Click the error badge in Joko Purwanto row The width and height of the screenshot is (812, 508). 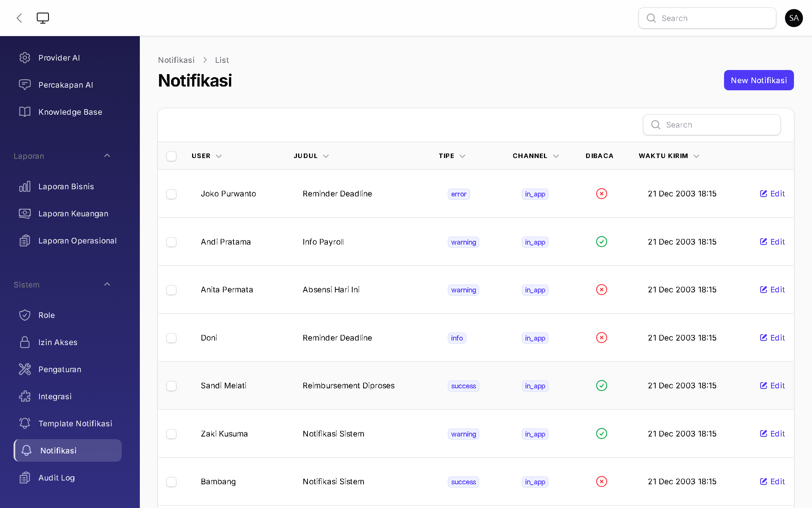(459, 194)
